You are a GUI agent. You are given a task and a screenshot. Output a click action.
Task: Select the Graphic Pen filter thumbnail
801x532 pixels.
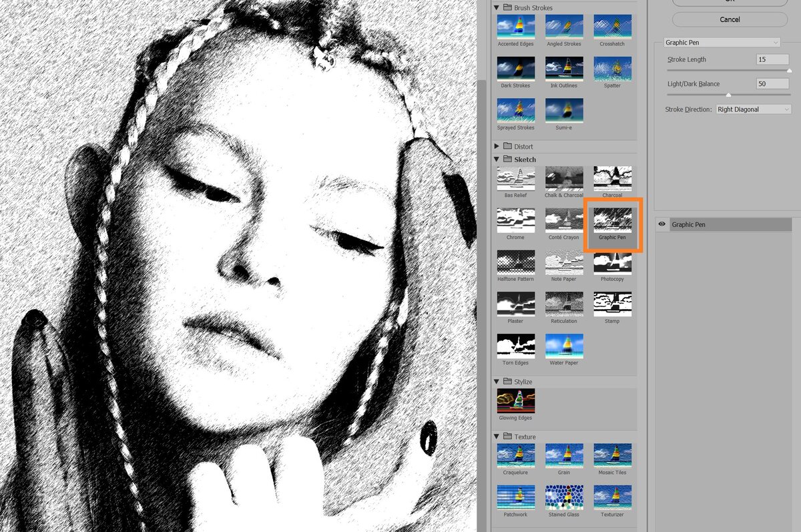[x=612, y=220]
